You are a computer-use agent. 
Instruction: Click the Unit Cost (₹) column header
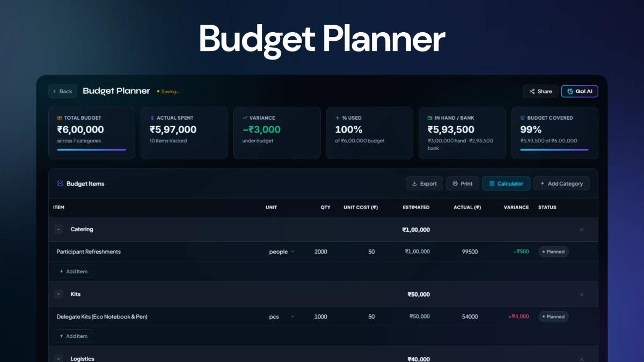(x=361, y=208)
